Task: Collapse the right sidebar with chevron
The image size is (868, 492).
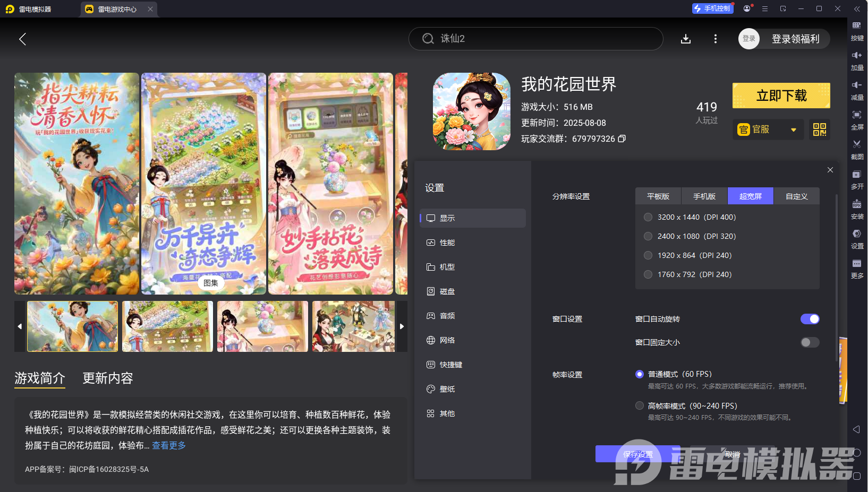Action: (x=857, y=8)
